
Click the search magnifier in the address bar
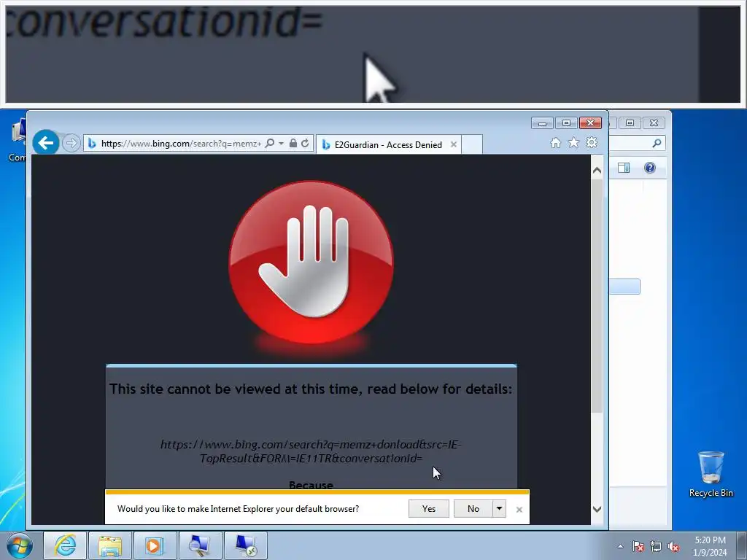click(x=270, y=143)
